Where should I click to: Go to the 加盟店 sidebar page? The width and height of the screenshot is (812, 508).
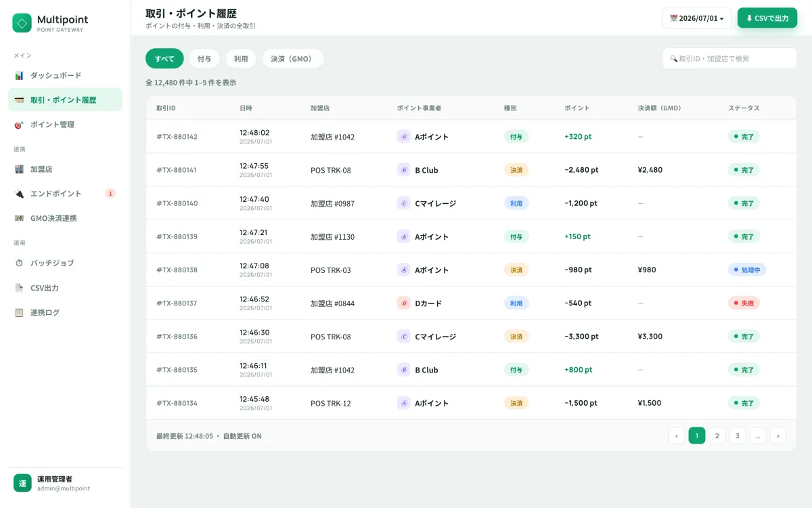click(x=65, y=169)
